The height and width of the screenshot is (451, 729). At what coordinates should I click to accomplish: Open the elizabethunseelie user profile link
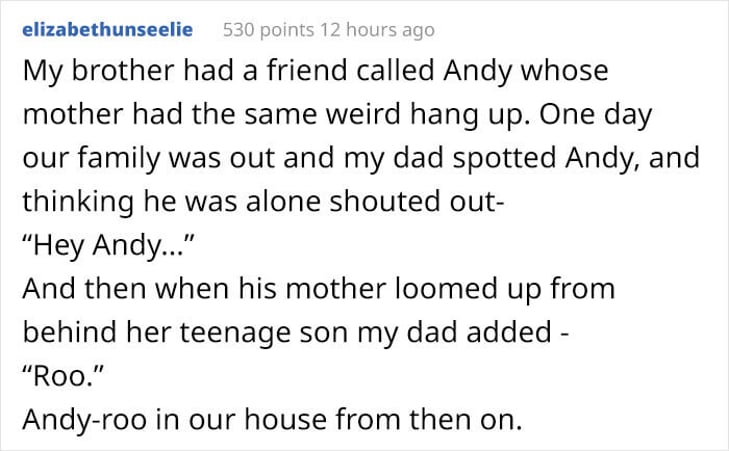coord(107,30)
